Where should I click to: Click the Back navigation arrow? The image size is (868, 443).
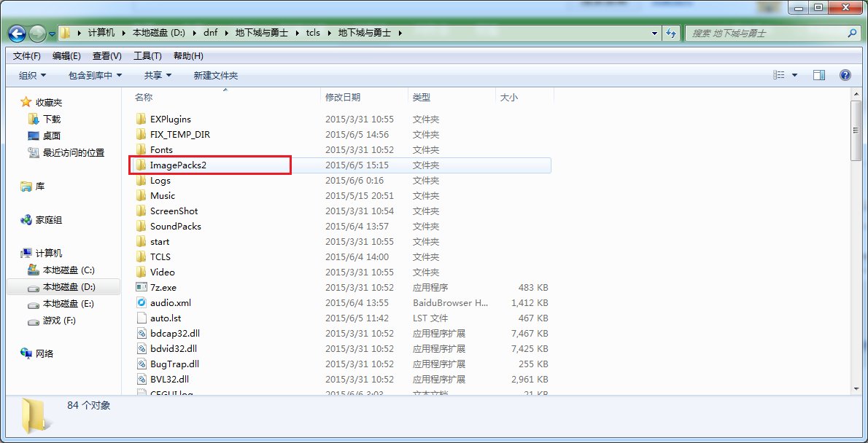(16, 32)
